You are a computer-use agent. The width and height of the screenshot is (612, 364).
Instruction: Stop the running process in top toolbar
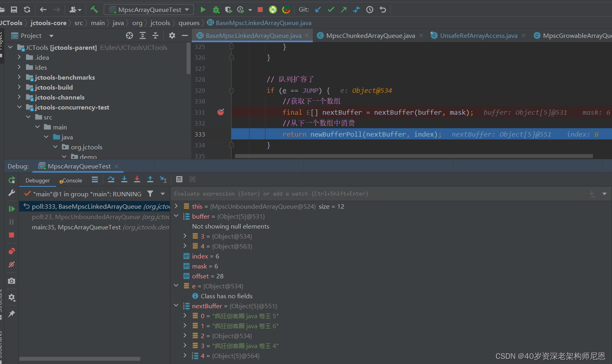(x=260, y=10)
